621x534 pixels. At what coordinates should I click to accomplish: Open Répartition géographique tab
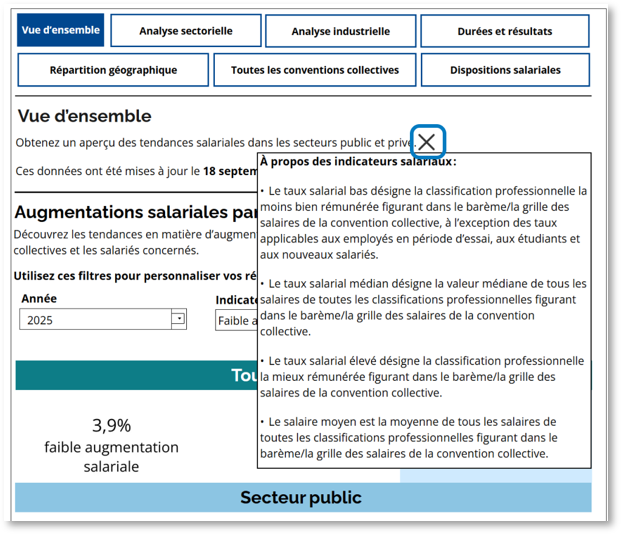(x=113, y=70)
